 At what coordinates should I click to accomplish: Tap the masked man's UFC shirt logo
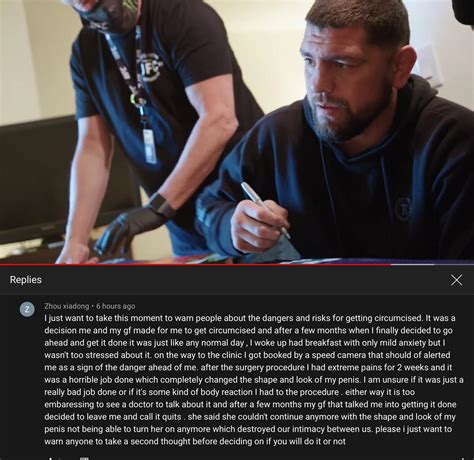[x=149, y=67]
